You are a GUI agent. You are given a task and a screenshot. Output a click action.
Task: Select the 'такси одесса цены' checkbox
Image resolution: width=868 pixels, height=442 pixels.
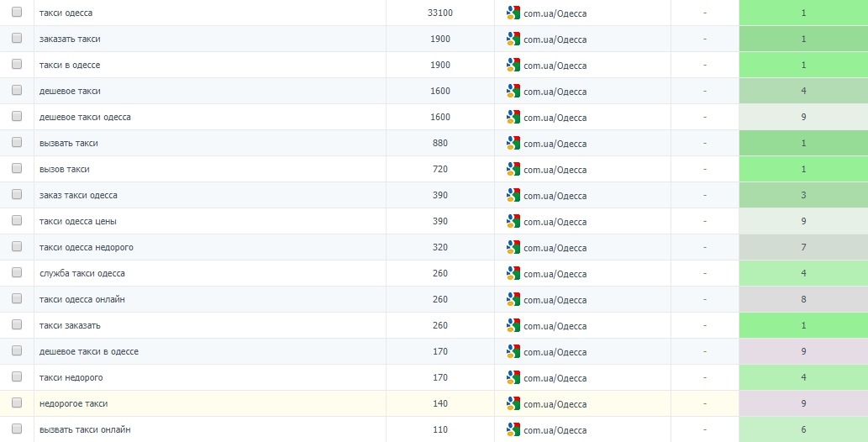(17, 220)
